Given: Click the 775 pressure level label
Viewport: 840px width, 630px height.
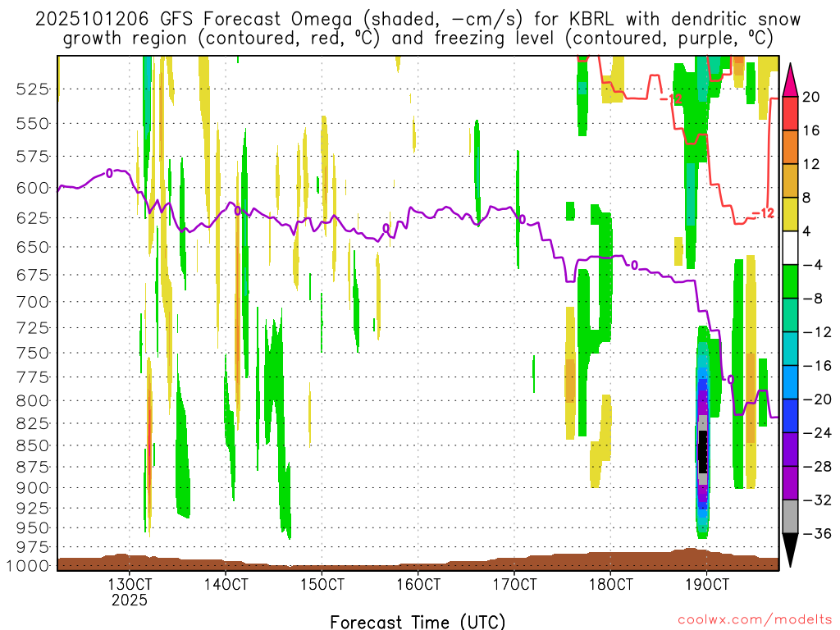Looking at the screenshot, I should [x=33, y=377].
